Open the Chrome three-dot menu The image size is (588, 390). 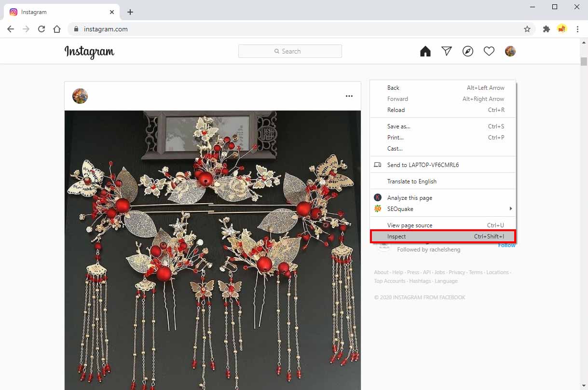(x=578, y=29)
